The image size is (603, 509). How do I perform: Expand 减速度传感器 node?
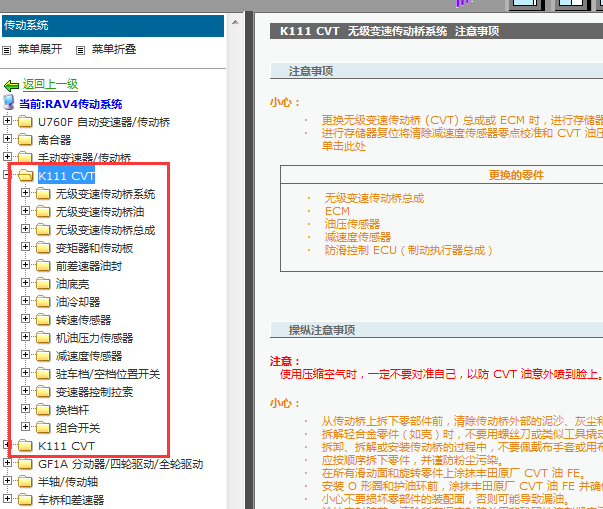pyautogui.click(x=25, y=354)
